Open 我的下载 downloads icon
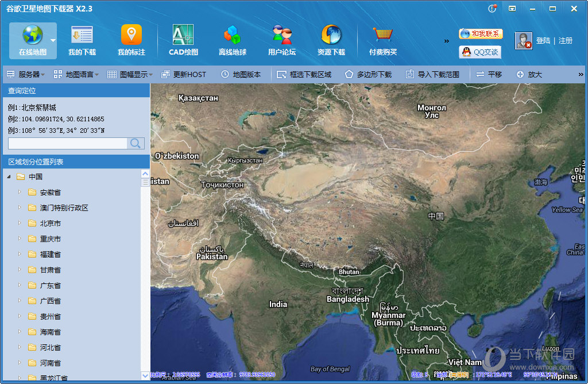 point(82,41)
